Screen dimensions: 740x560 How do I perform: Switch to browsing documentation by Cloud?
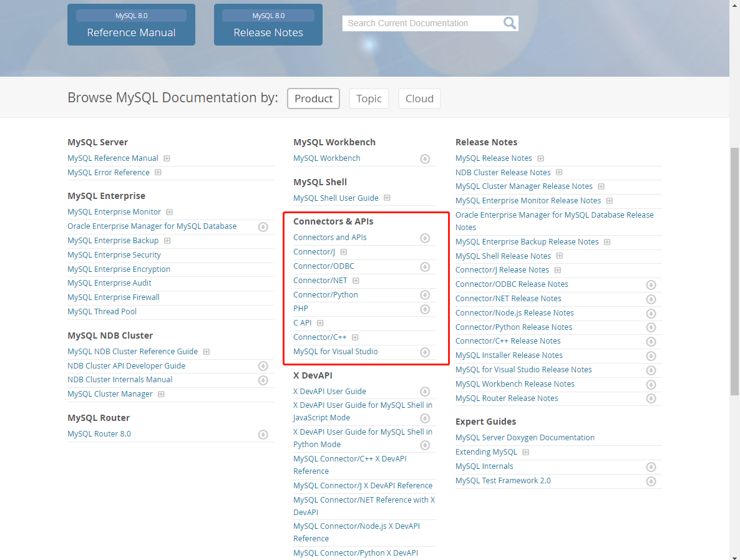click(x=419, y=98)
